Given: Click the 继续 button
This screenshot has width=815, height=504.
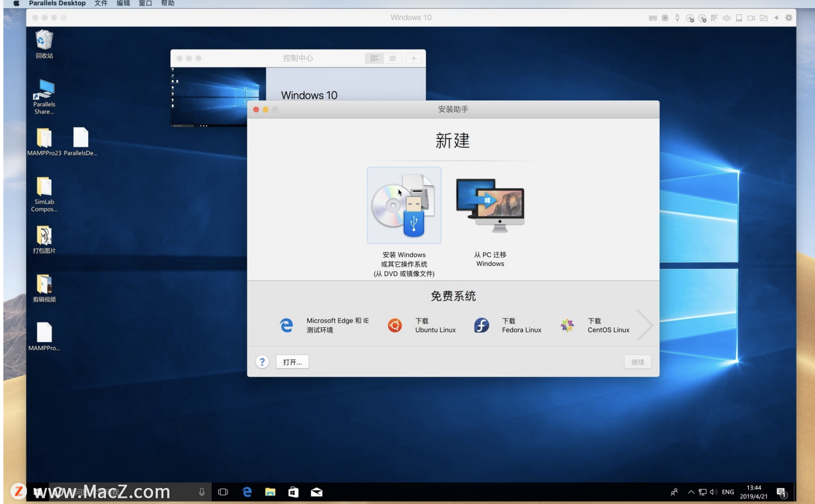Looking at the screenshot, I should [637, 362].
